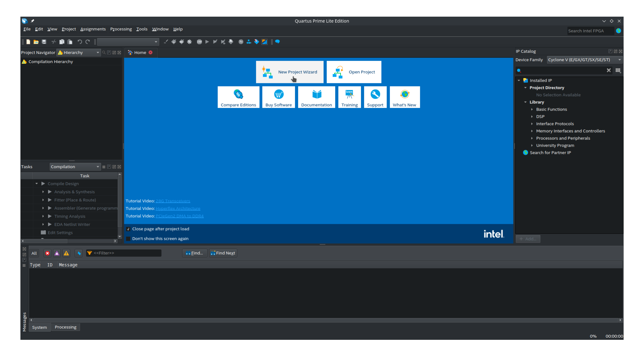
Task: Toggle critical warnings purple triangle filter
Action: pyautogui.click(x=57, y=253)
